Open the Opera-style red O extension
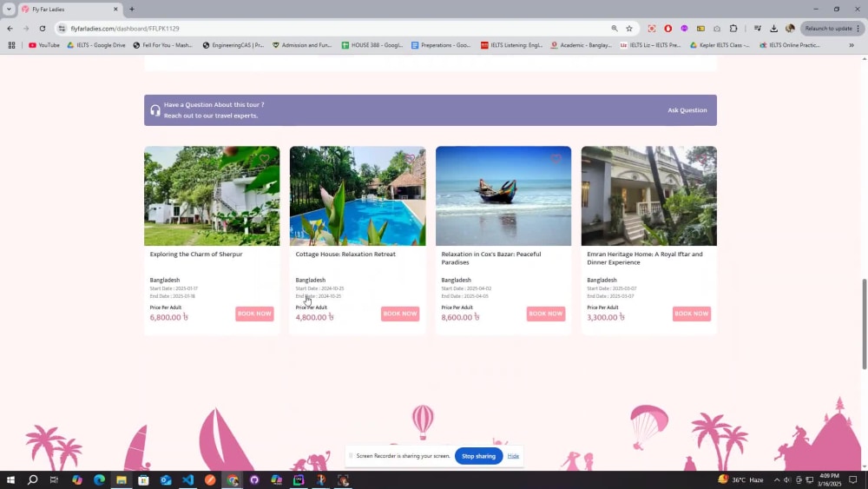 pos(668,29)
